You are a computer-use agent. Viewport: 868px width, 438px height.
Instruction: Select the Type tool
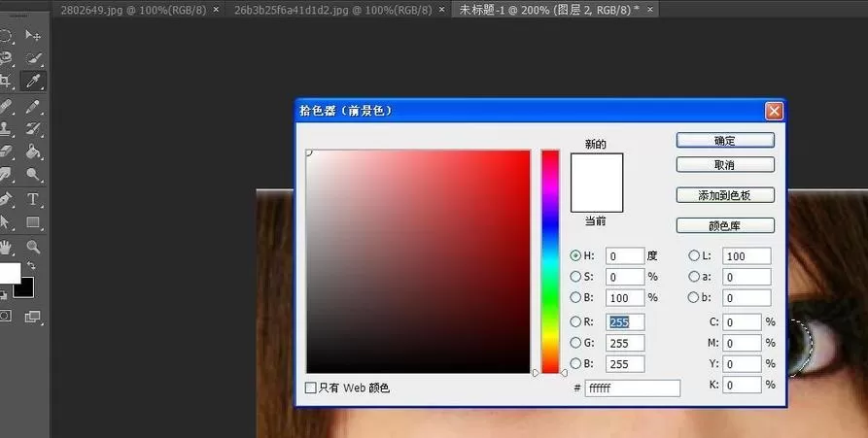33,199
